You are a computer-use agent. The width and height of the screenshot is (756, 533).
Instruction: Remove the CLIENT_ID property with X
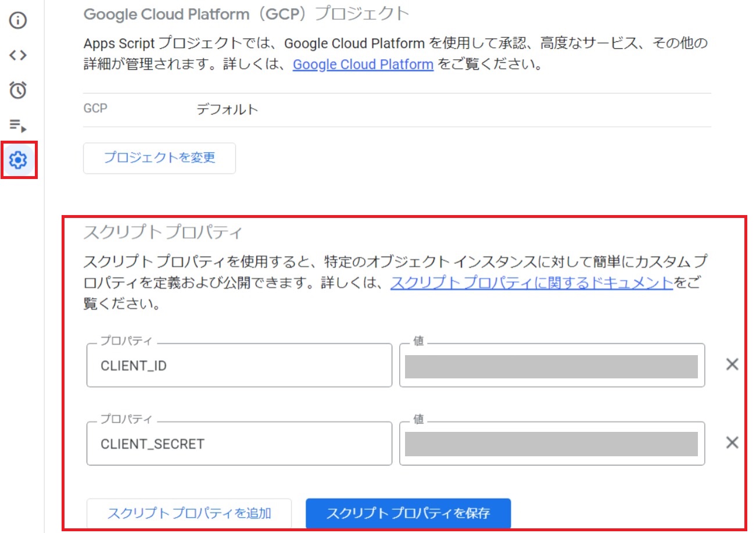pyautogui.click(x=732, y=364)
